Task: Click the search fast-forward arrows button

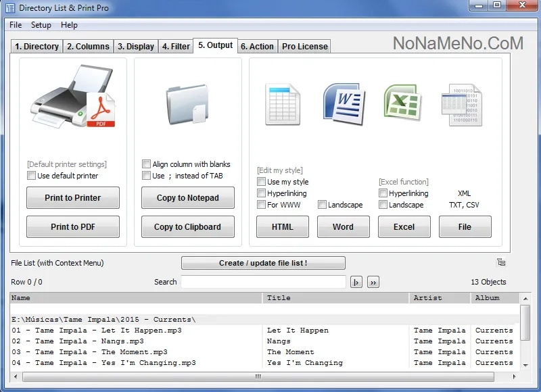Action: (373, 282)
